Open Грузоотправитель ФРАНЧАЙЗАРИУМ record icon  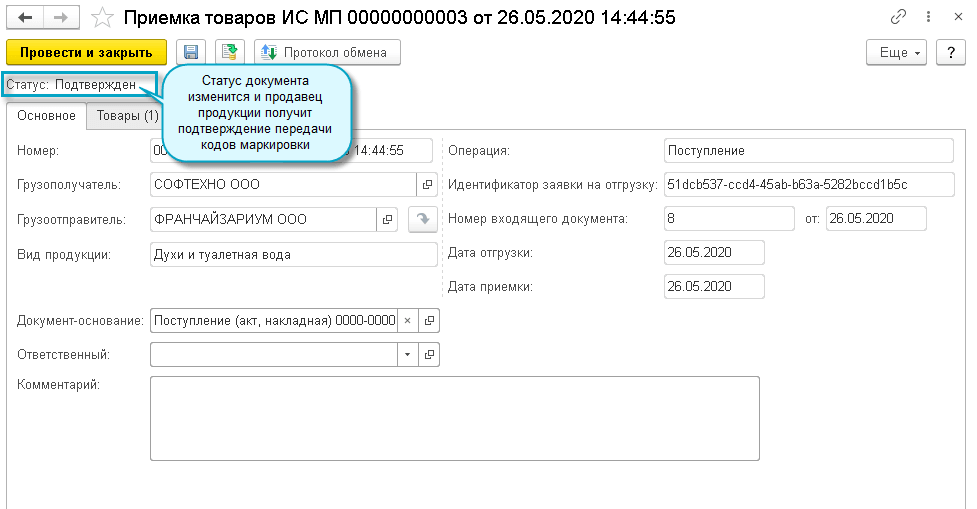pos(387,219)
